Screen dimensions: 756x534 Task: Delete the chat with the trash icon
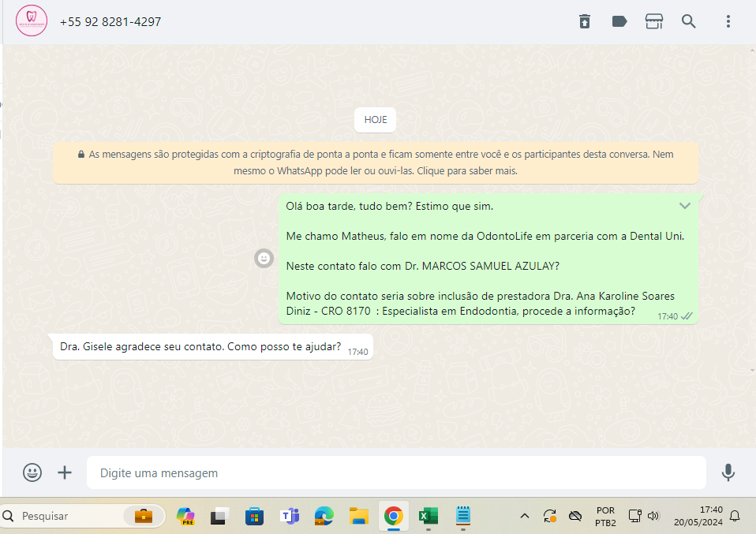click(x=584, y=21)
